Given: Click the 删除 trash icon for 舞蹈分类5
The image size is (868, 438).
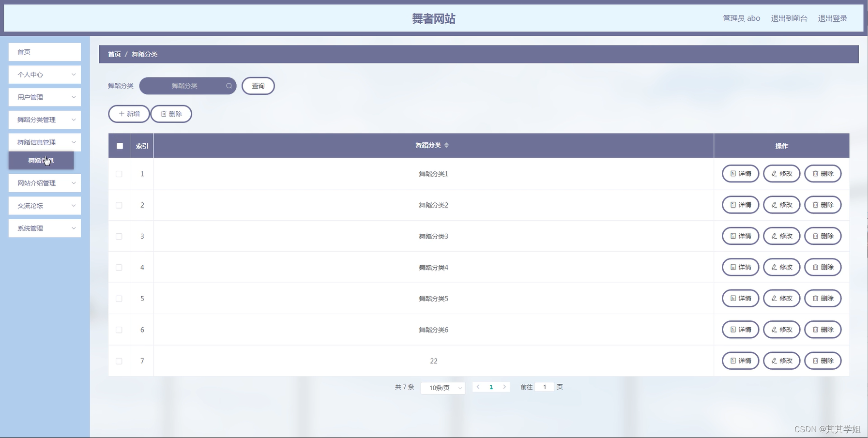Looking at the screenshot, I should pyautogui.click(x=816, y=298).
